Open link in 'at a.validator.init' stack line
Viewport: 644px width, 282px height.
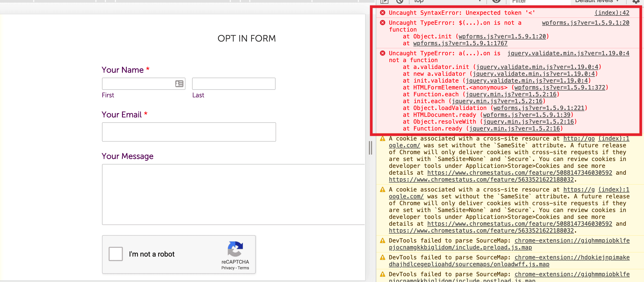click(x=537, y=67)
